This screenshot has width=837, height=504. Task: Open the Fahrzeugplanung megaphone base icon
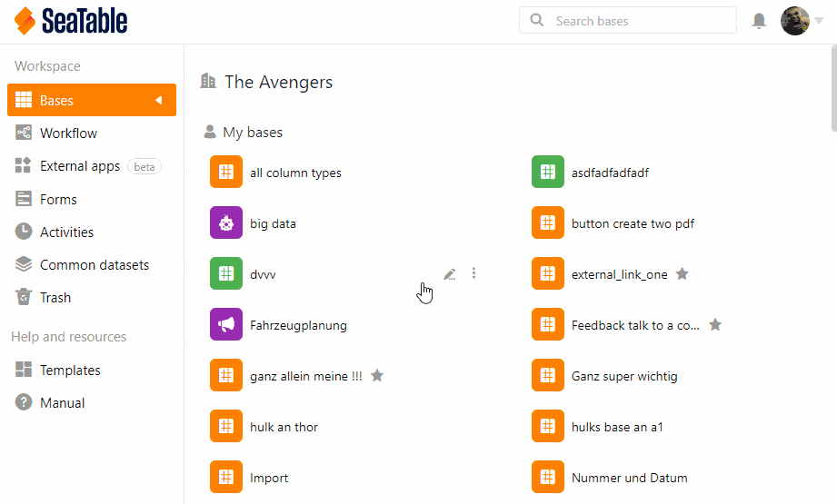point(226,324)
